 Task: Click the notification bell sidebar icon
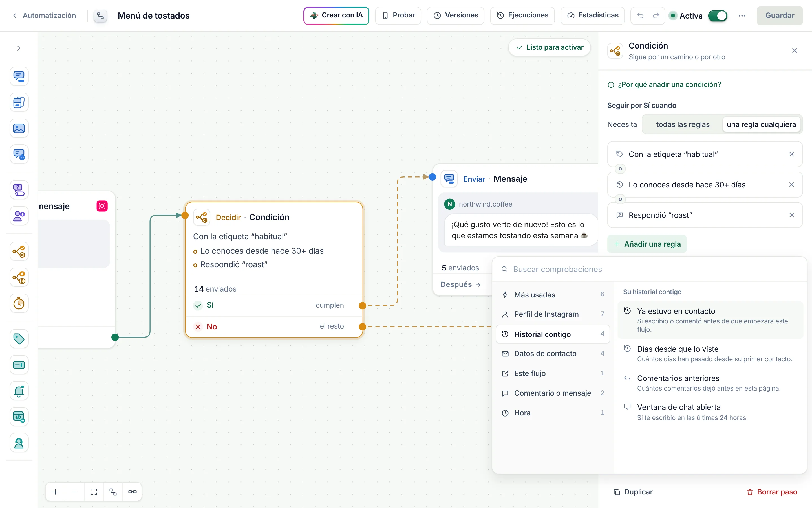19,391
